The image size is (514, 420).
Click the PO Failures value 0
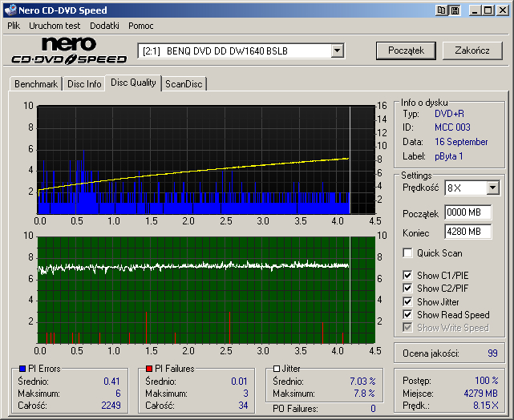[373, 409]
